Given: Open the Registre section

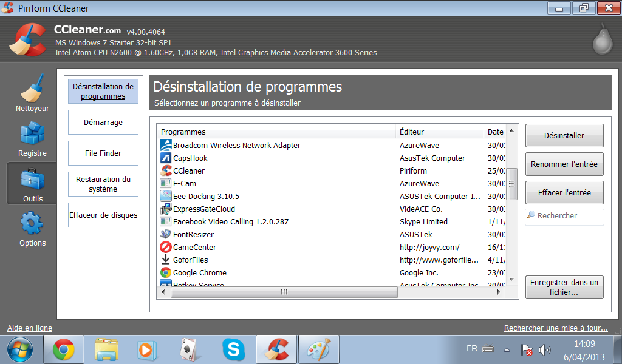Looking at the screenshot, I should (x=32, y=139).
